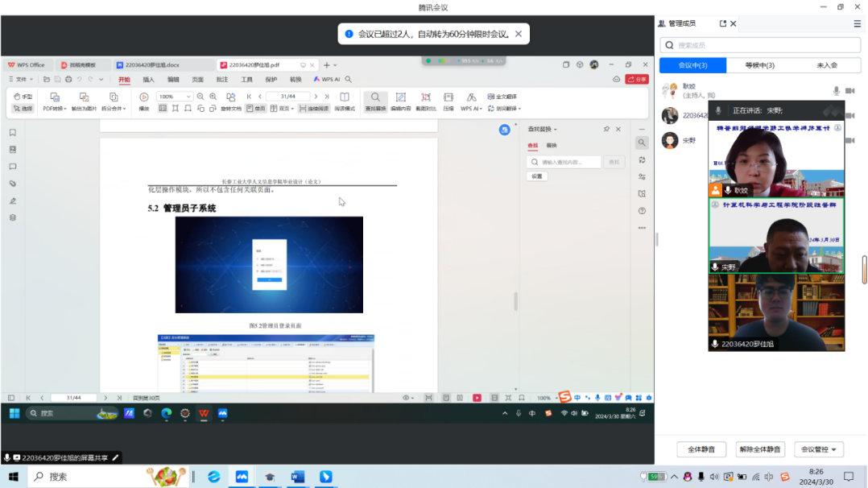Image resolution: width=868 pixels, height=488 pixels.
Task: Switch to the 等候中(3) tab
Action: coord(759,65)
